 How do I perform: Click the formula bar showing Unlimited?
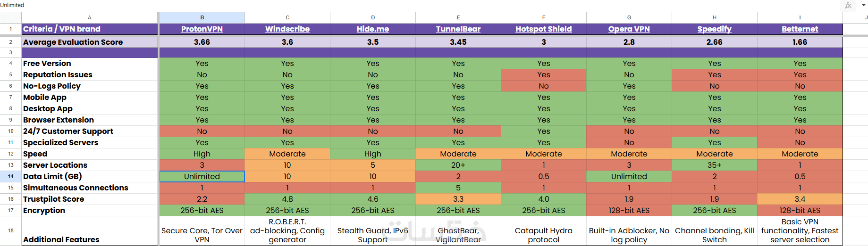pyautogui.click(x=378, y=5)
